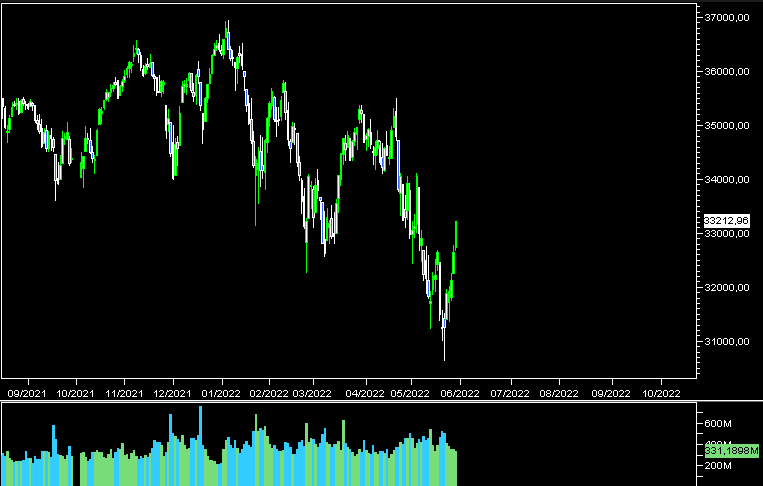The height and width of the screenshot is (486, 763).
Task: Select the 07/2022 time axis label
Action: [510, 393]
